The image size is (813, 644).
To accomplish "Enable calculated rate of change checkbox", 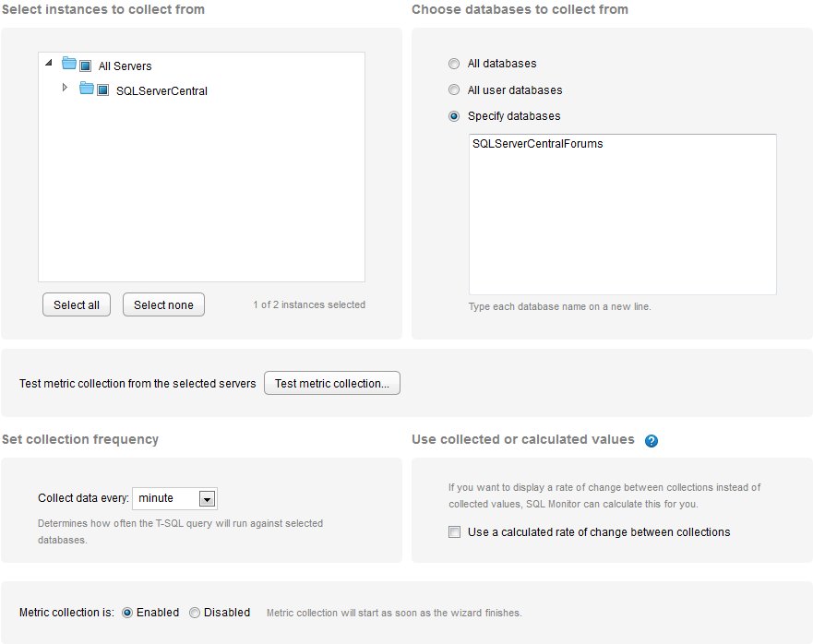I will (454, 531).
